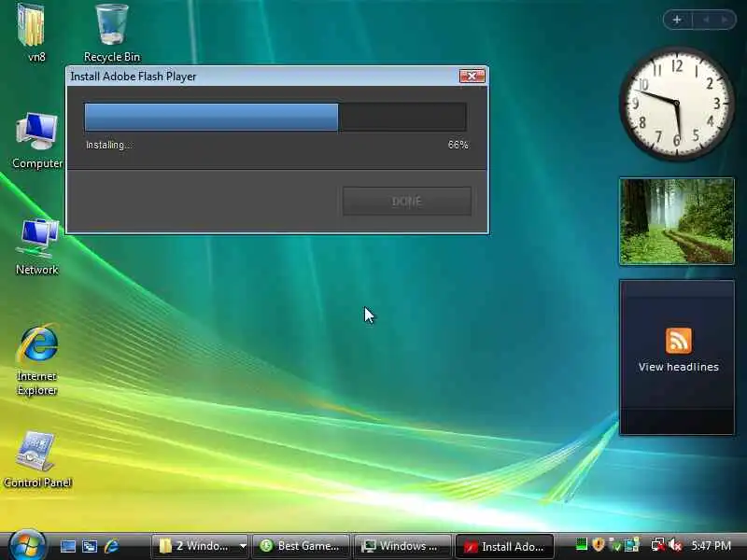Image resolution: width=747 pixels, height=560 pixels.
Task: Click the DONE button in installer
Action: coord(407,201)
